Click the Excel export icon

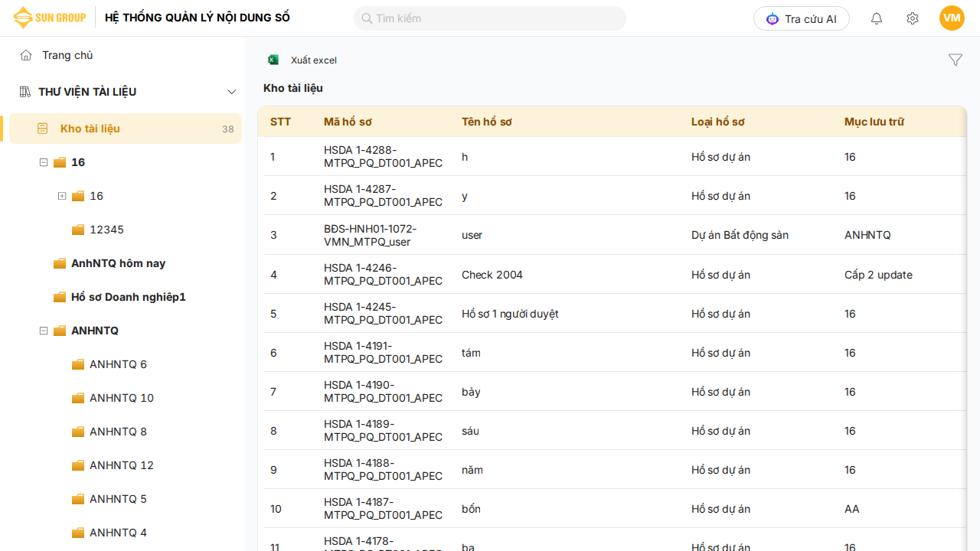click(x=273, y=60)
